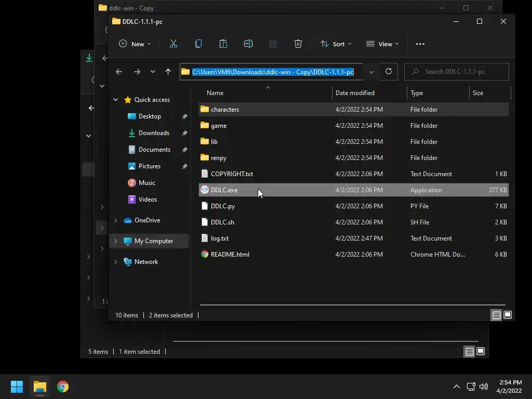Click the Share icon in toolbar
532x399 pixels.
pyautogui.click(x=273, y=44)
